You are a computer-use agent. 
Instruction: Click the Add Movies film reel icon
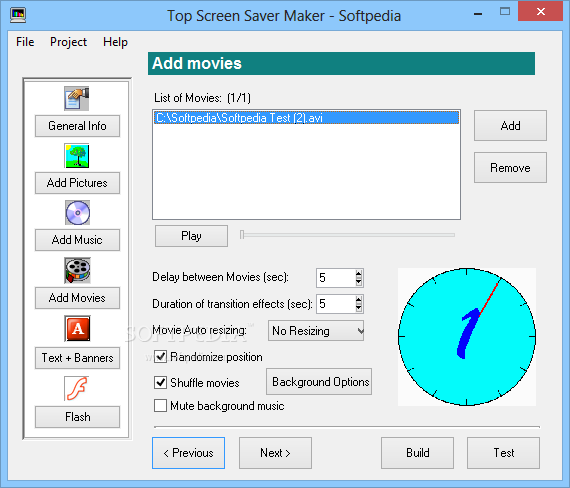point(77,271)
